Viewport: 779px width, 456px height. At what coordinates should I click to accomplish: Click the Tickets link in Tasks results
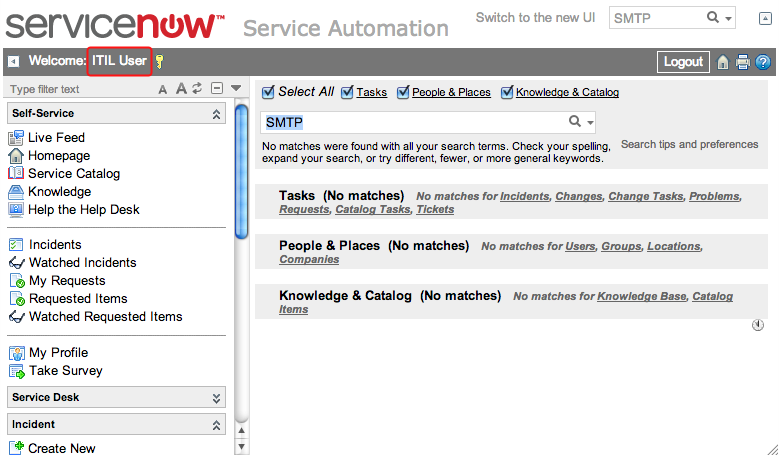coord(435,210)
